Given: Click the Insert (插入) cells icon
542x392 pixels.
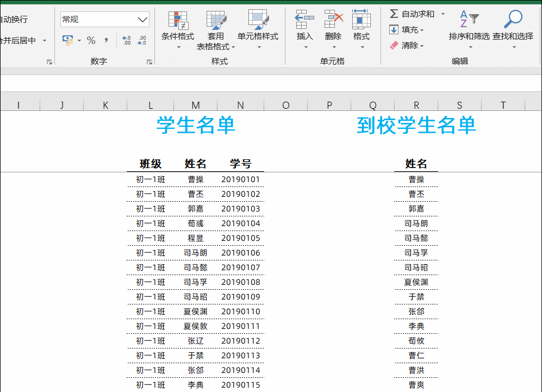Looking at the screenshot, I should (x=304, y=20).
